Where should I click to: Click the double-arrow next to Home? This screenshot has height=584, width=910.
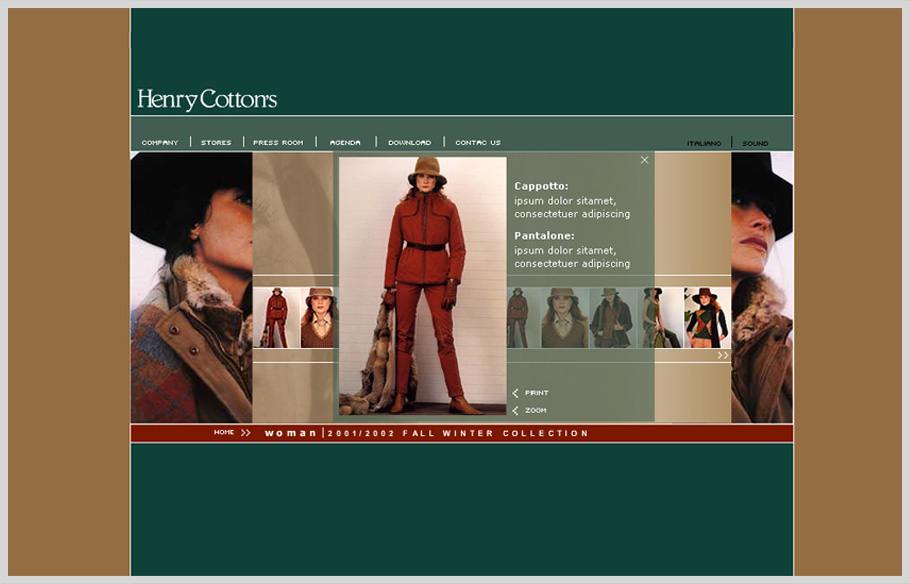click(246, 432)
